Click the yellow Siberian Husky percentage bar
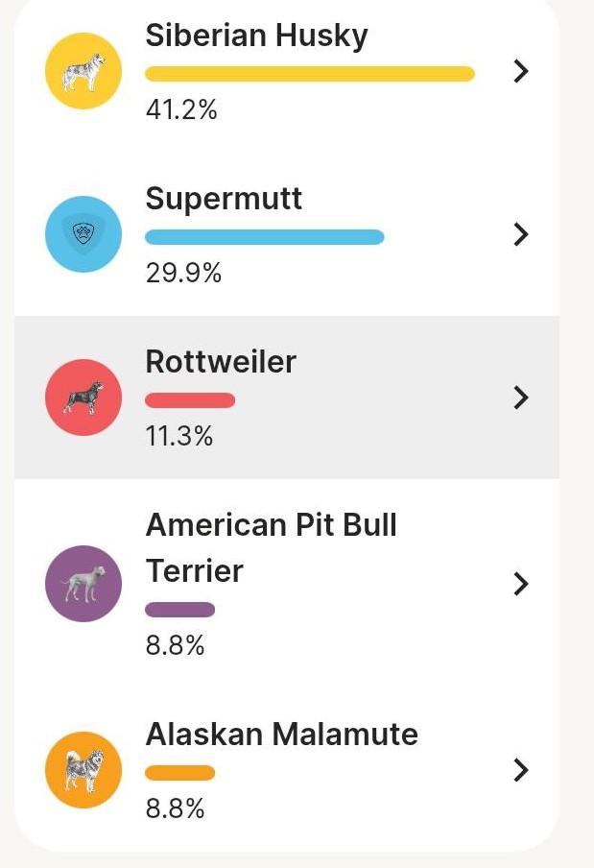Viewport: 594px width, 868px height. 309,74
